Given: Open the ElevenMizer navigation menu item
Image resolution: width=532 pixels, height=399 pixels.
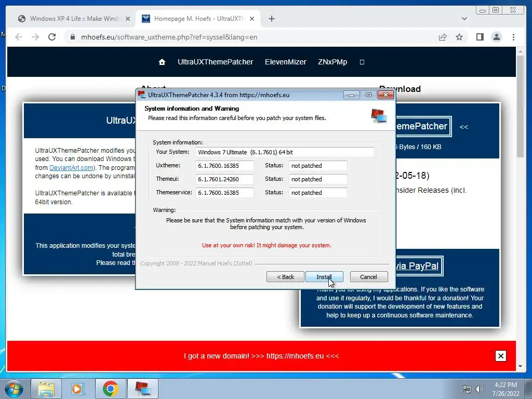Looking at the screenshot, I should click(x=285, y=62).
